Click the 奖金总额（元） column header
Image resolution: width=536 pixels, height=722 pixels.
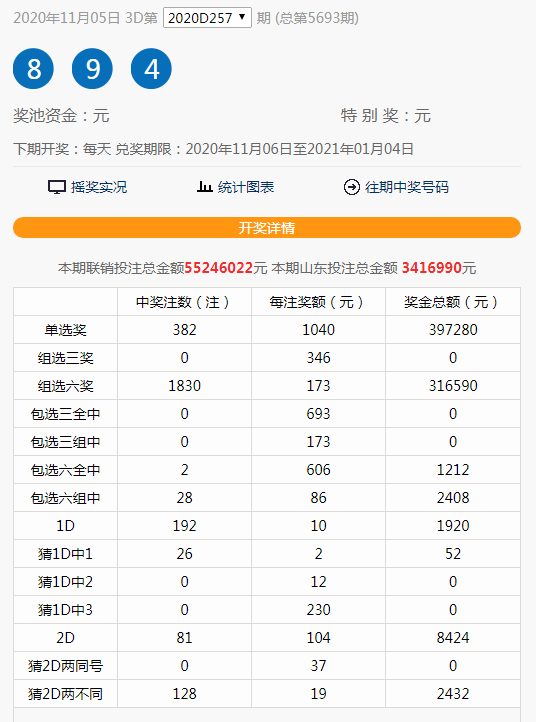[x=453, y=302]
